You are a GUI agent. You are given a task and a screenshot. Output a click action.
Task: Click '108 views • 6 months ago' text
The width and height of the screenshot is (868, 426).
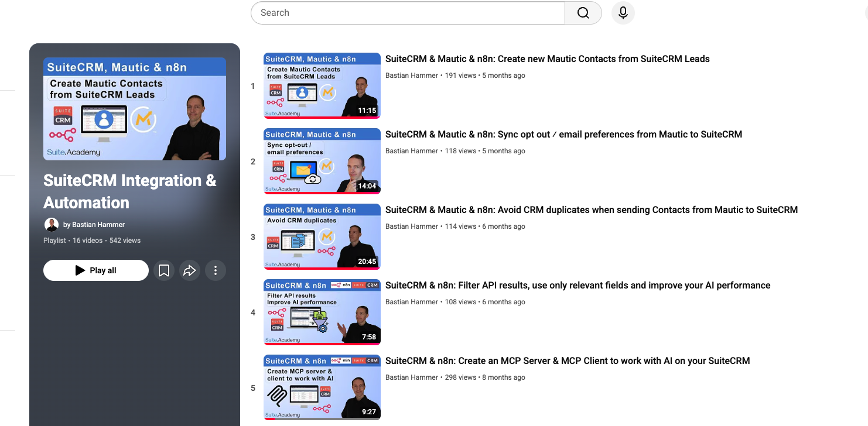[485, 302]
